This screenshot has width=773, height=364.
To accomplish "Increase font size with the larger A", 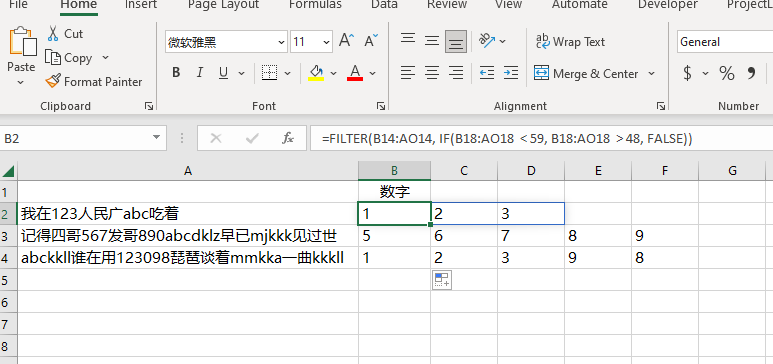I will (346, 41).
